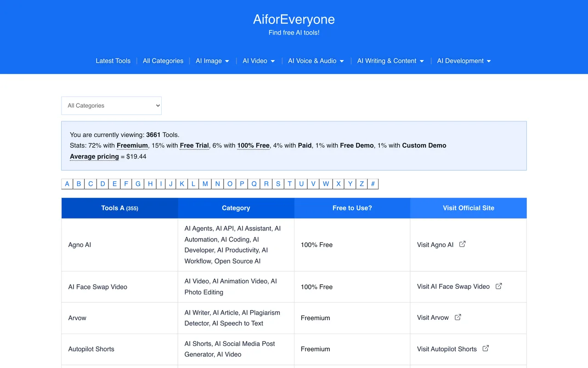Screen dimensions: 588x368
Task: Filter tools by letter H
Action: (x=150, y=184)
